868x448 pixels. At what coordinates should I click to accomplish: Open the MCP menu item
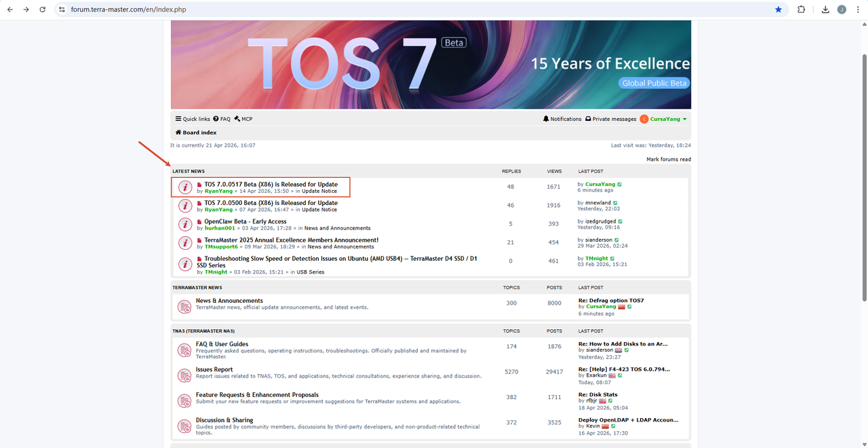(x=243, y=119)
